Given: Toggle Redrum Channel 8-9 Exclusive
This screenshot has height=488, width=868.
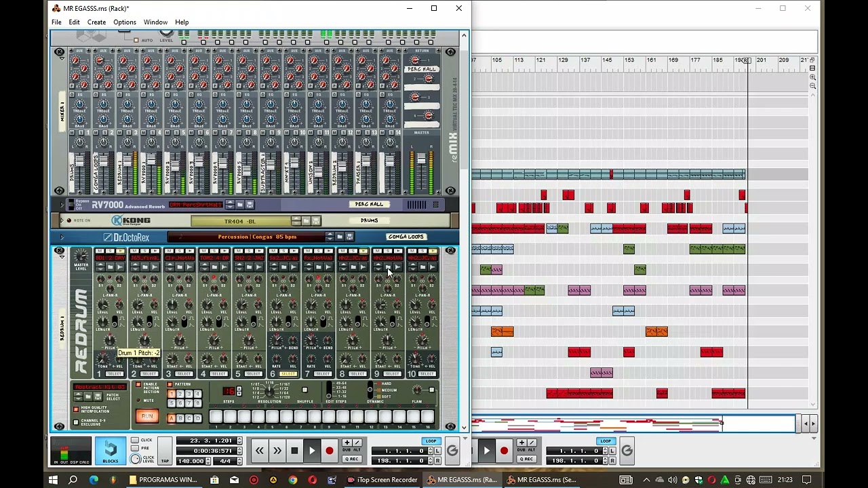Looking at the screenshot, I should [76, 422].
